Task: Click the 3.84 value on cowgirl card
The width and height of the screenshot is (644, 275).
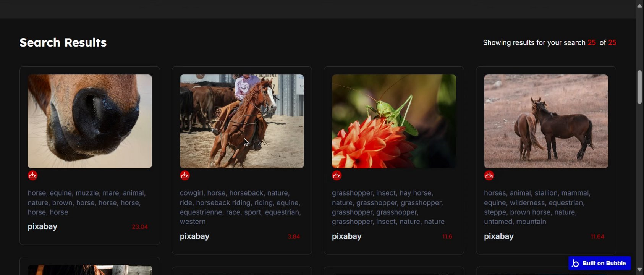Action: 294,236
